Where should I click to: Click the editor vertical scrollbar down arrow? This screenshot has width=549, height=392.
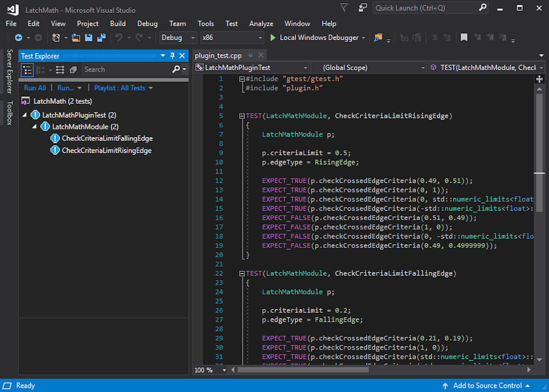[x=539, y=359]
